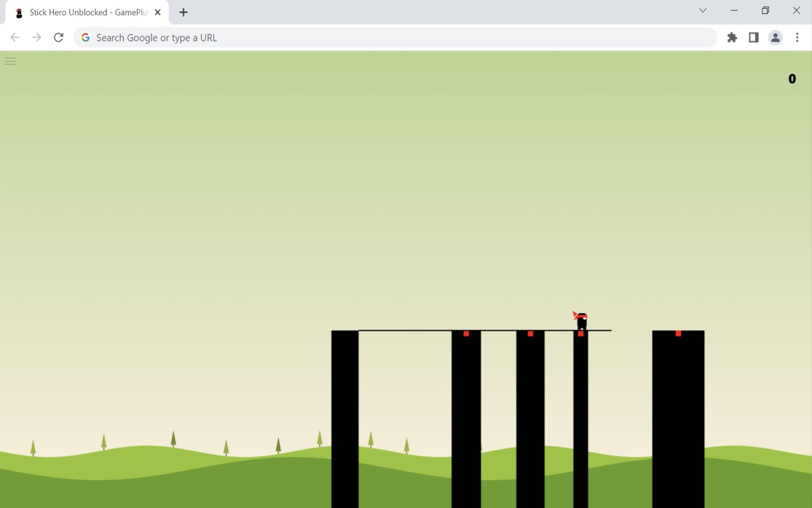Image resolution: width=812 pixels, height=508 pixels.
Task: Open the profile avatar icon
Action: pos(775,37)
